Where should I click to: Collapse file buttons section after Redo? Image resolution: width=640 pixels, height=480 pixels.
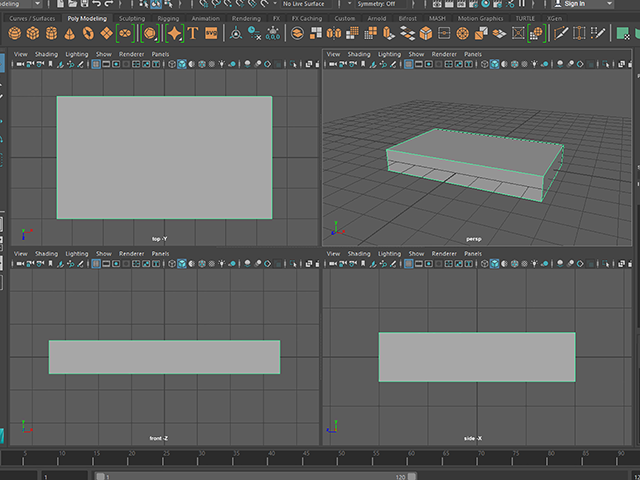pyautogui.click(x=122, y=4)
